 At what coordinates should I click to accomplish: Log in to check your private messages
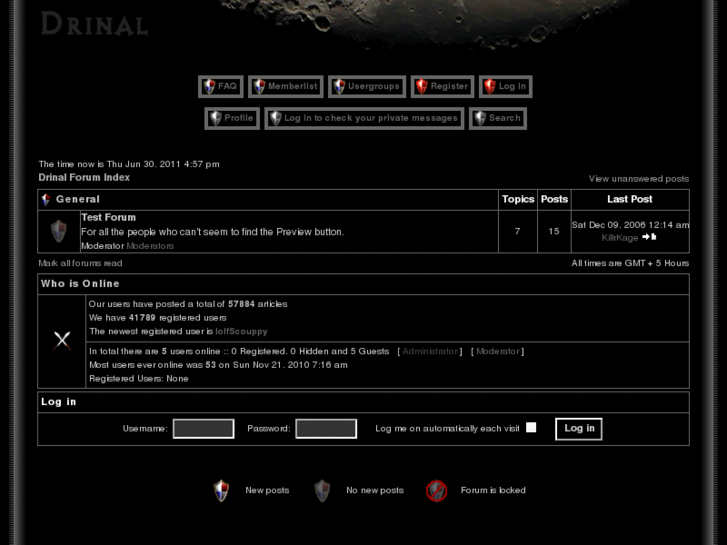(364, 118)
